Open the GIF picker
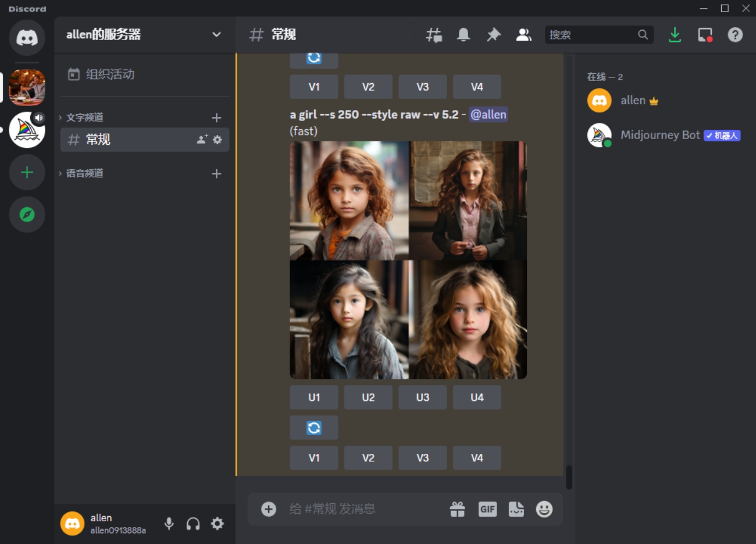This screenshot has height=544, width=756. click(487, 509)
